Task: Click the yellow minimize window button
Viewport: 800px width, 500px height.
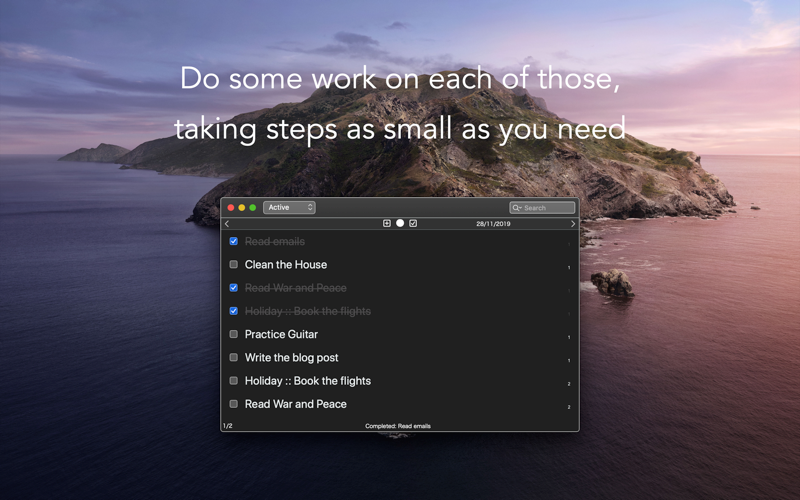Action: pyautogui.click(x=242, y=208)
